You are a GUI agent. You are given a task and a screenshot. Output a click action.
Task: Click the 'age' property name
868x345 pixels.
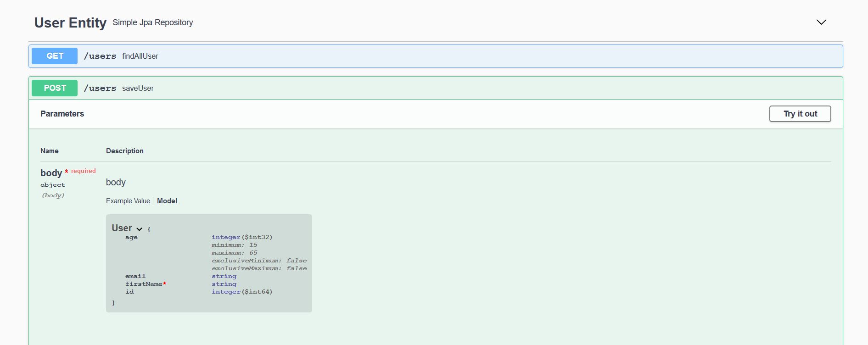pyautogui.click(x=131, y=237)
